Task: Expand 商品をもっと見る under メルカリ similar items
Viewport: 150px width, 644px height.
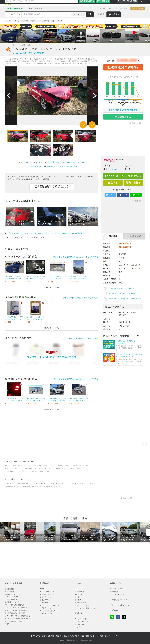Action: 52,328
